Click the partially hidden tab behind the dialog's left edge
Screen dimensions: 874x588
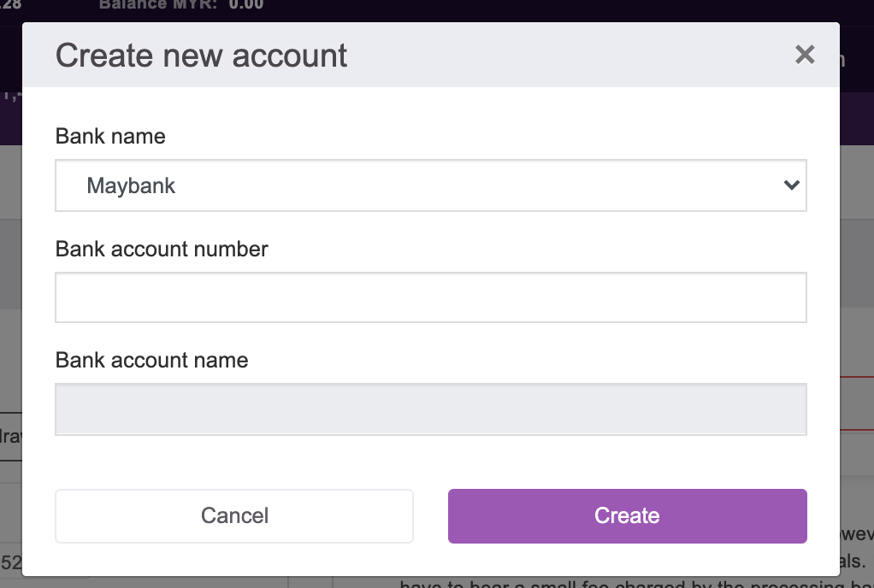pyautogui.click(x=10, y=437)
